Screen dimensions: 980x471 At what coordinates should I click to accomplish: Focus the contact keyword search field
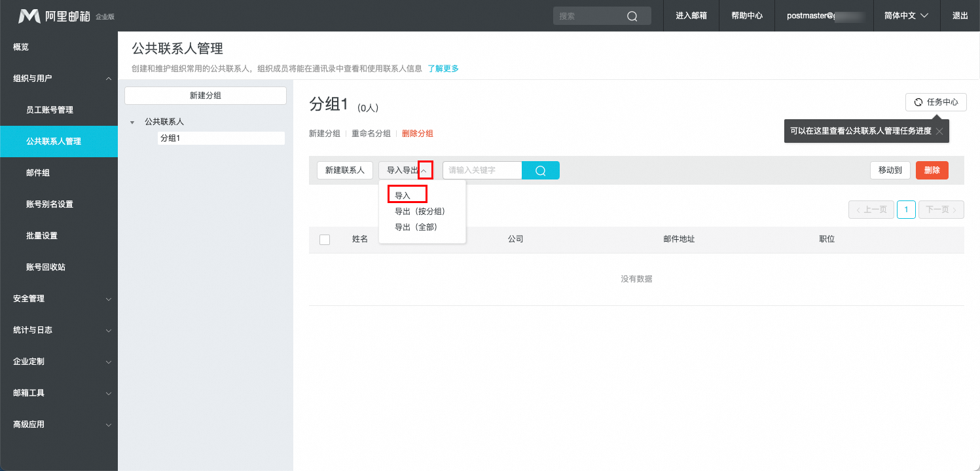(x=482, y=170)
